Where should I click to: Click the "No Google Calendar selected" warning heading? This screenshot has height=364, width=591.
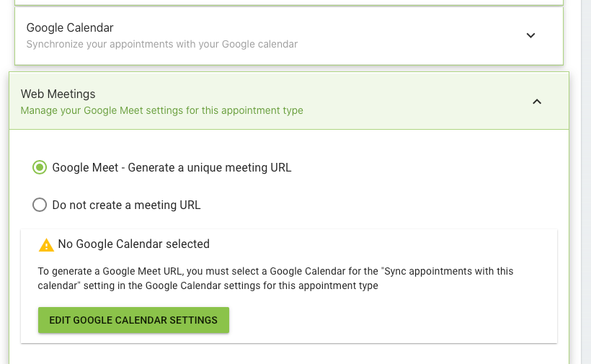(133, 244)
